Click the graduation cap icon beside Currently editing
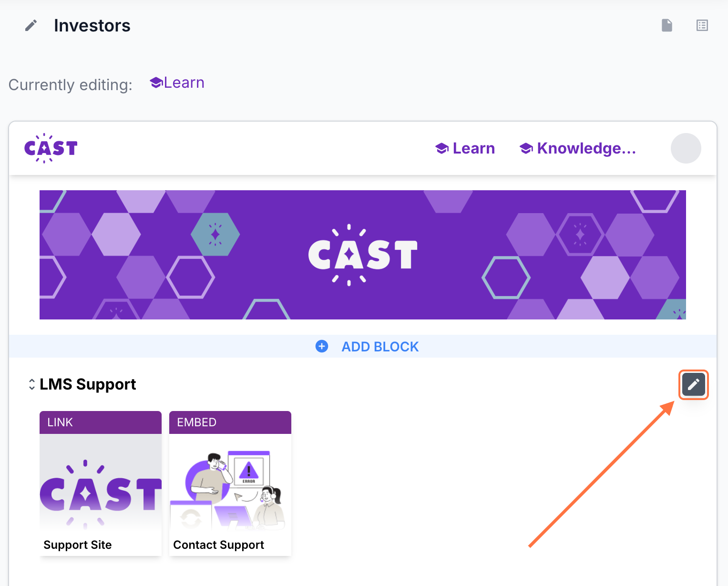Viewport: 728px width, 586px height. click(x=156, y=83)
